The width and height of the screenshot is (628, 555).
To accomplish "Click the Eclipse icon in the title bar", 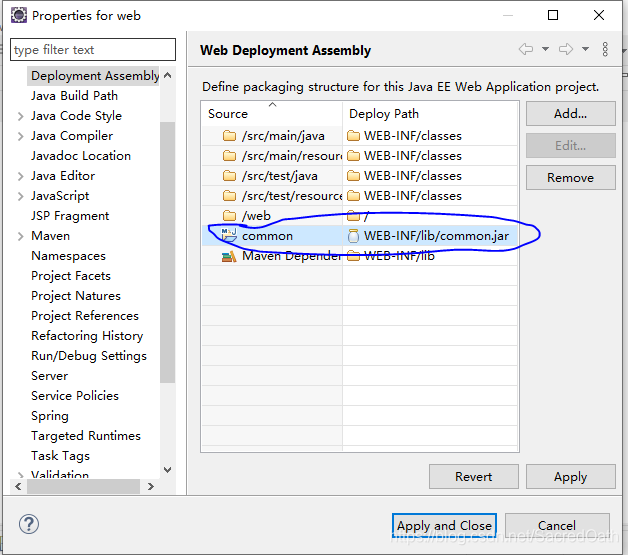I will (x=18, y=16).
